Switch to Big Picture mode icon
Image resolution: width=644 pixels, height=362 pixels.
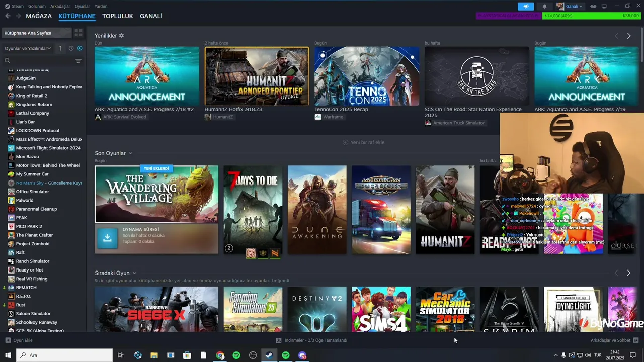click(x=604, y=6)
